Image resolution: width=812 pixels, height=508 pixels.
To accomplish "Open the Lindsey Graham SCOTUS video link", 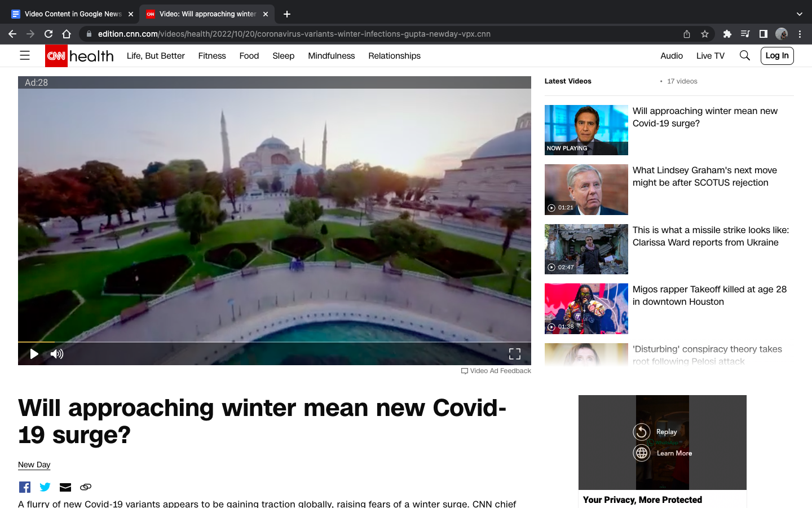I will click(704, 176).
